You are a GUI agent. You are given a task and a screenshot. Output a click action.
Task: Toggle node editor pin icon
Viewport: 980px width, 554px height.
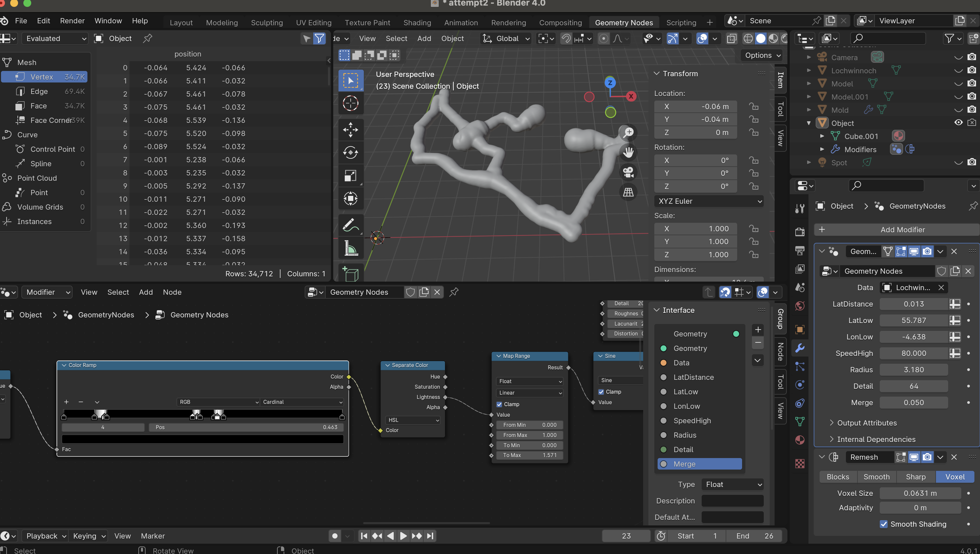pyautogui.click(x=454, y=292)
